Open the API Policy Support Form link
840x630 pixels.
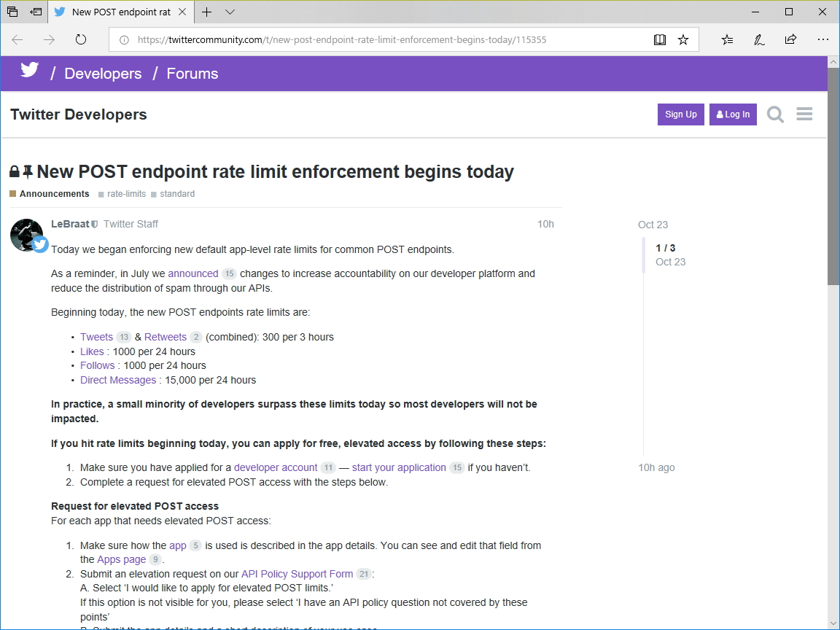pyautogui.click(x=297, y=574)
